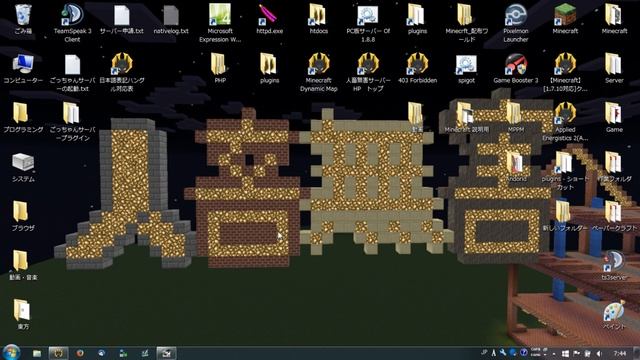640x360 pixels.
Task: Open the コンピューター icon
Action: point(23,68)
